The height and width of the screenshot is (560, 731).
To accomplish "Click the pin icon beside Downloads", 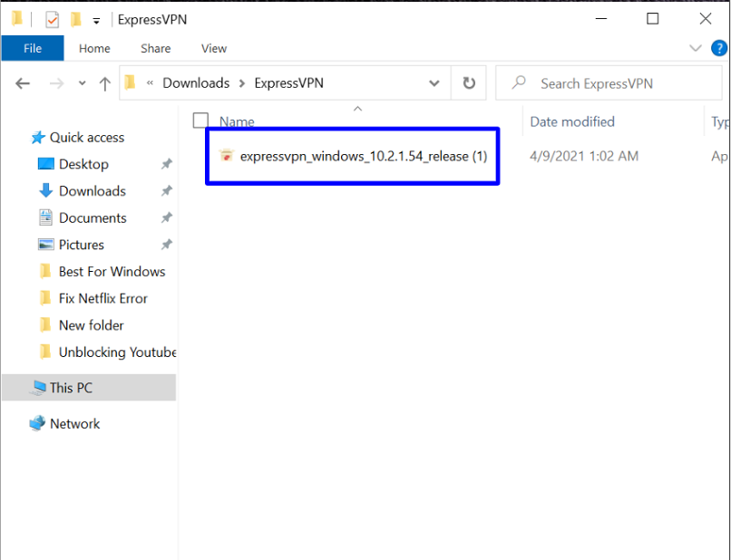I will click(x=167, y=190).
